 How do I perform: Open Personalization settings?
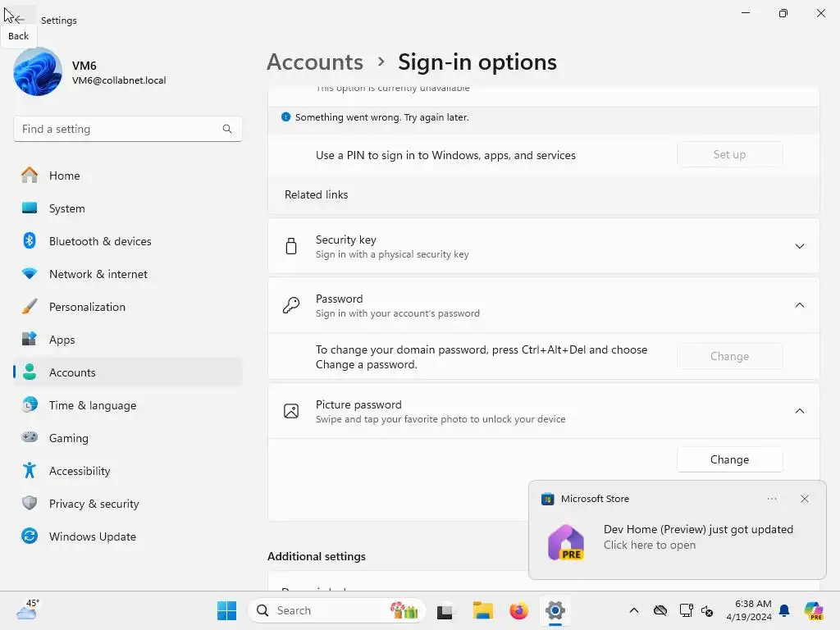(127, 307)
